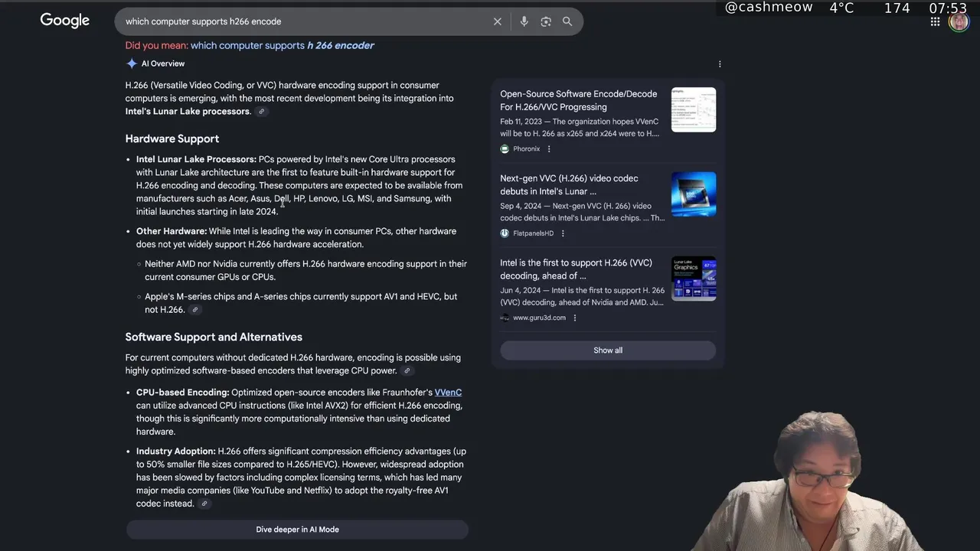Open 'Next-gen VVC (H.266) video codec' article

point(569,184)
